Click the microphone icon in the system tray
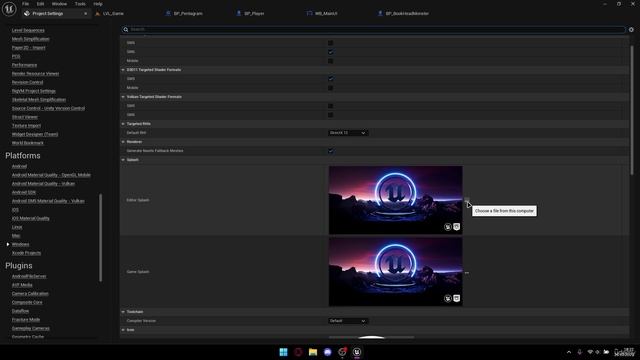 [579, 352]
